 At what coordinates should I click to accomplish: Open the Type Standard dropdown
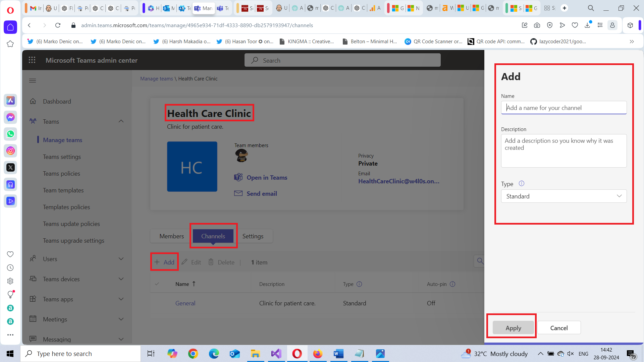pos(563,196)
